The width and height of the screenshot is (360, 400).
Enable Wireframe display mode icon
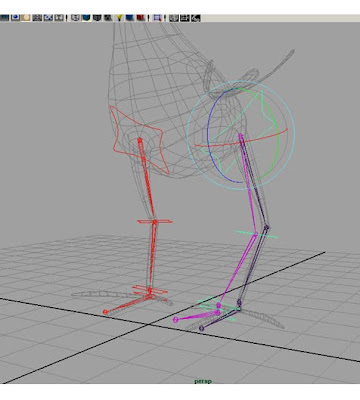[75, 18]
